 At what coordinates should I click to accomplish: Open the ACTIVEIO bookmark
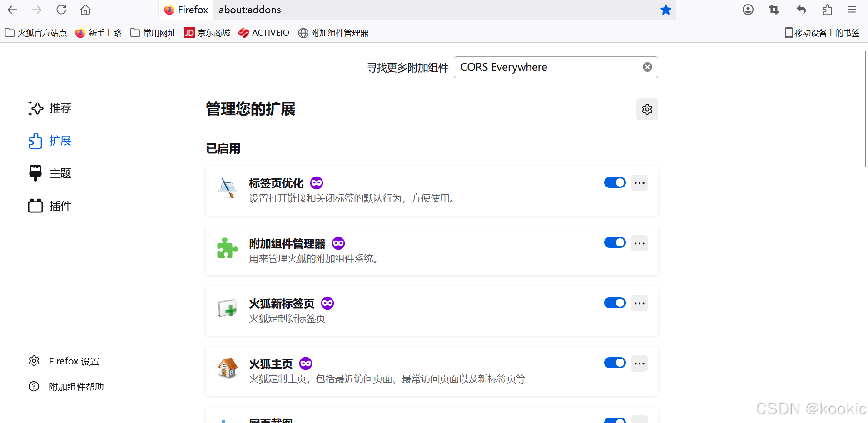[x=264, y=33]
